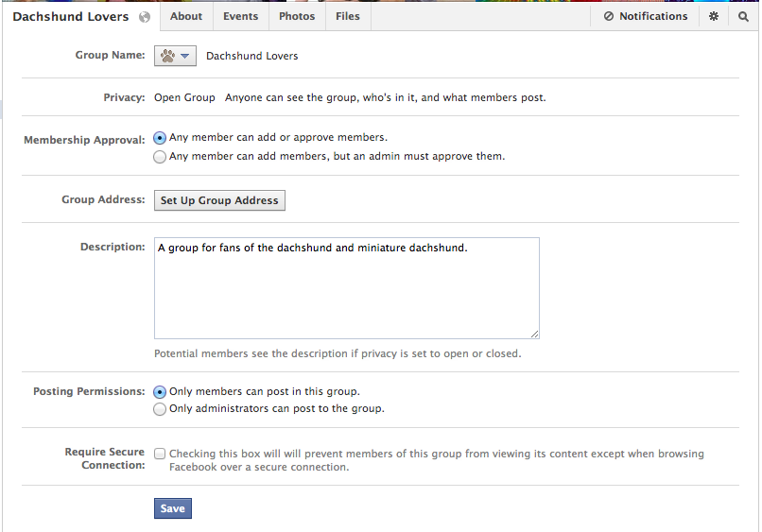
Task: Select 'Any member can add or approve members'
Action: [x=160, y=138]
